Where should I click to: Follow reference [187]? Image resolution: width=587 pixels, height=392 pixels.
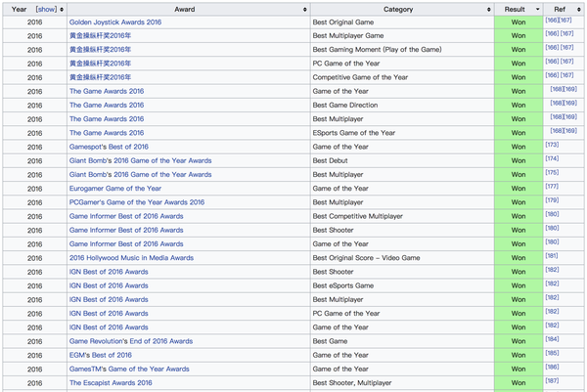[552, 381]
